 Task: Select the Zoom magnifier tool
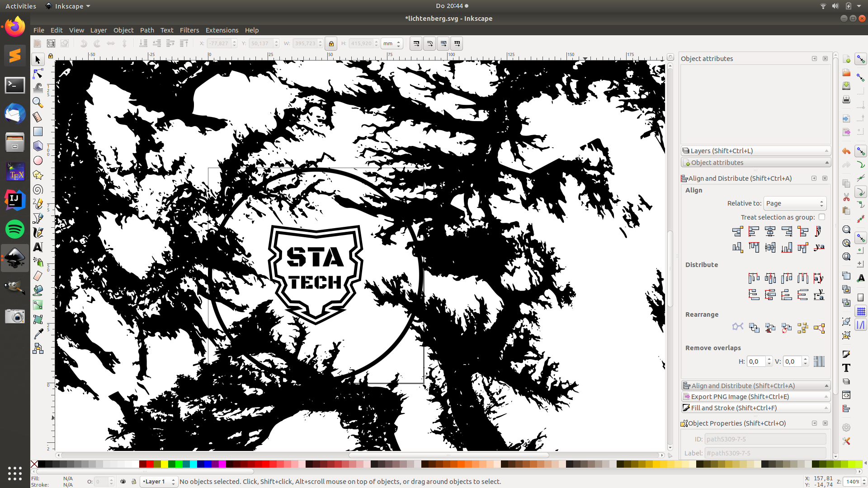click(x=38, y=103)
